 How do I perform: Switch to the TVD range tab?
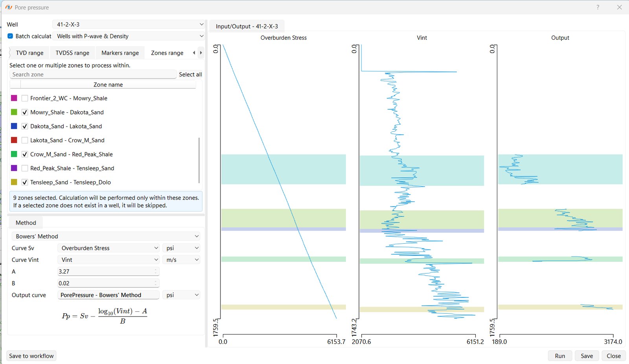(x=29, y=53)
